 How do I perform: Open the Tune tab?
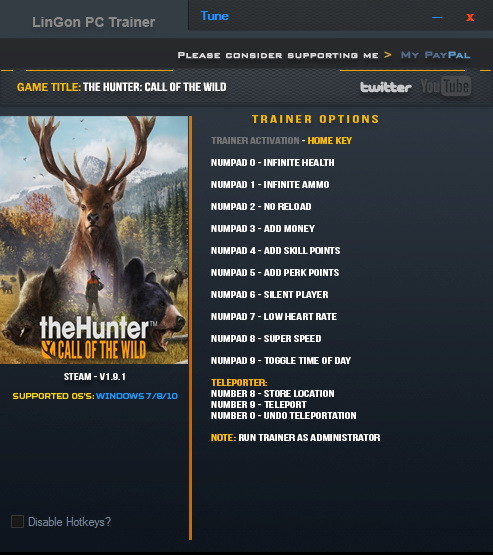[x=214, y=16]
